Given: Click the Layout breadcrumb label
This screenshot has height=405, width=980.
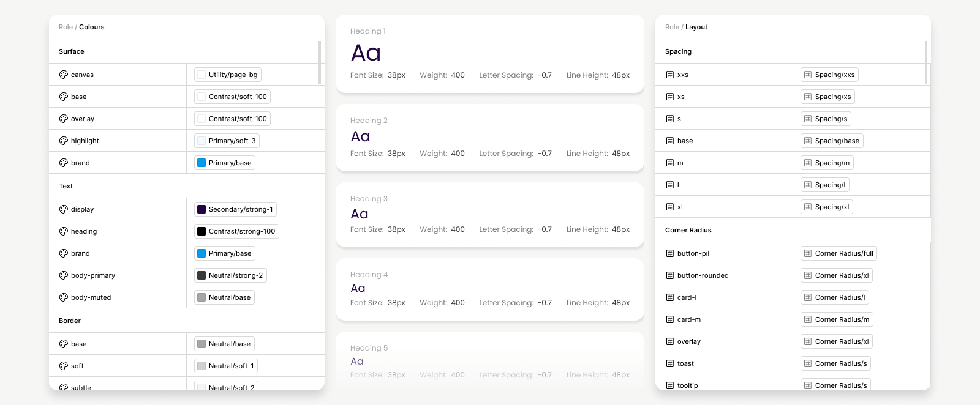Looking at the screenshot, I should (696, 27).
